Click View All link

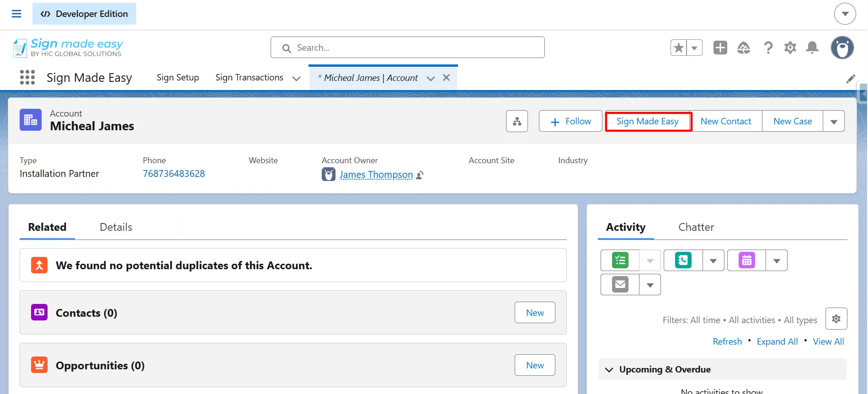828,341
